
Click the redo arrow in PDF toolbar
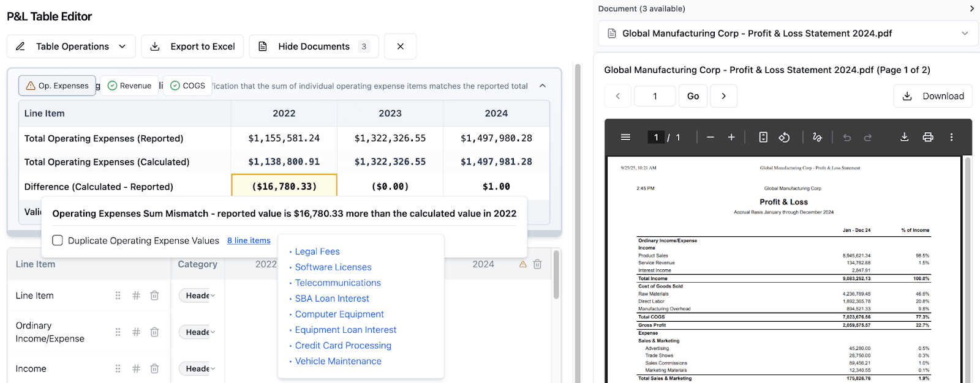pos(868,138)
